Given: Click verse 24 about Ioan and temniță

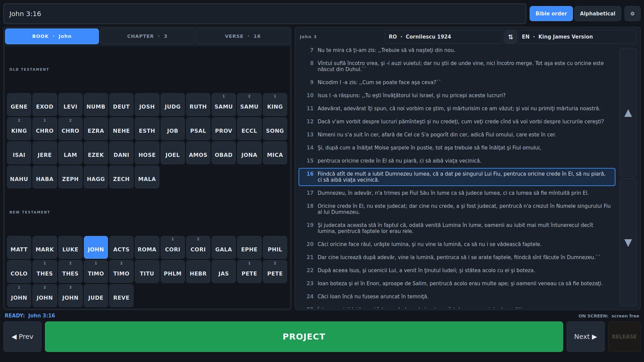Looking at the screenshot, I should click(457, 296).
